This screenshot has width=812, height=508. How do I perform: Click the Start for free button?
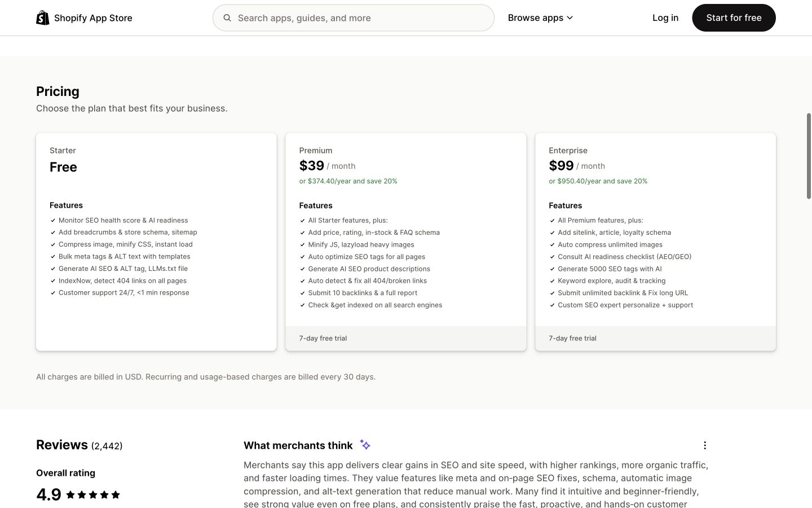click(734, 18)
